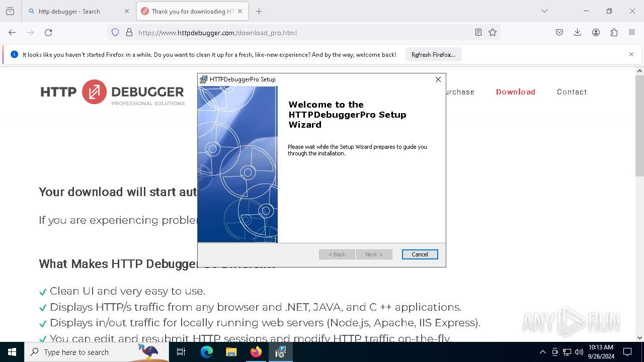The height and width of the screenshot is (362, 644).
Task: Open the Windows Start menu
Action: [x=12, y=352]
